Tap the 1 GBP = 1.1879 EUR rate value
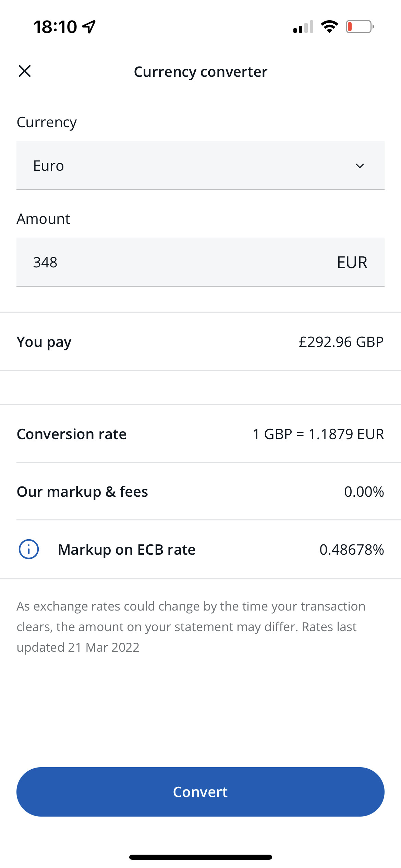The width and height of the screenshot is (401, 868). 318,434
